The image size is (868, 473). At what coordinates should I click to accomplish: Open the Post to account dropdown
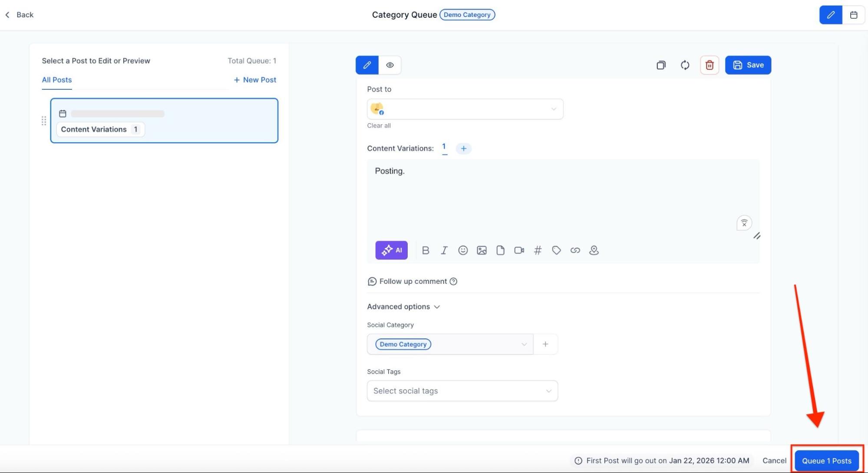(465, 109)
